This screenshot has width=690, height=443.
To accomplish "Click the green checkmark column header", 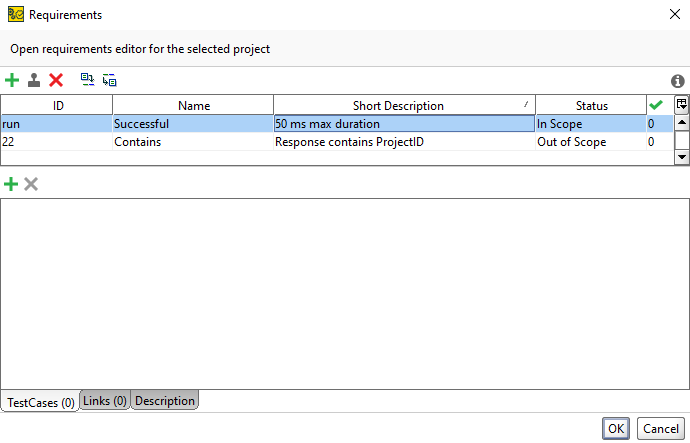I will click(x=656, y=105).
